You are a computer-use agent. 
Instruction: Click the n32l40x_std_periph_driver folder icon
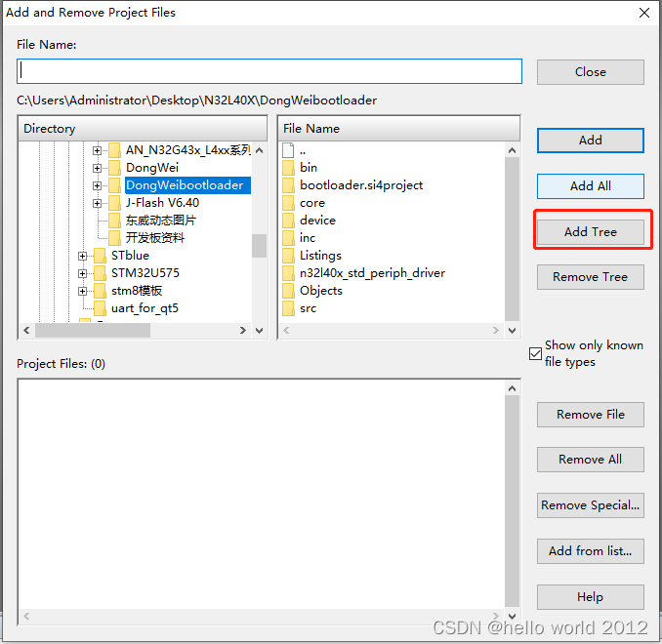click(289, 273)
